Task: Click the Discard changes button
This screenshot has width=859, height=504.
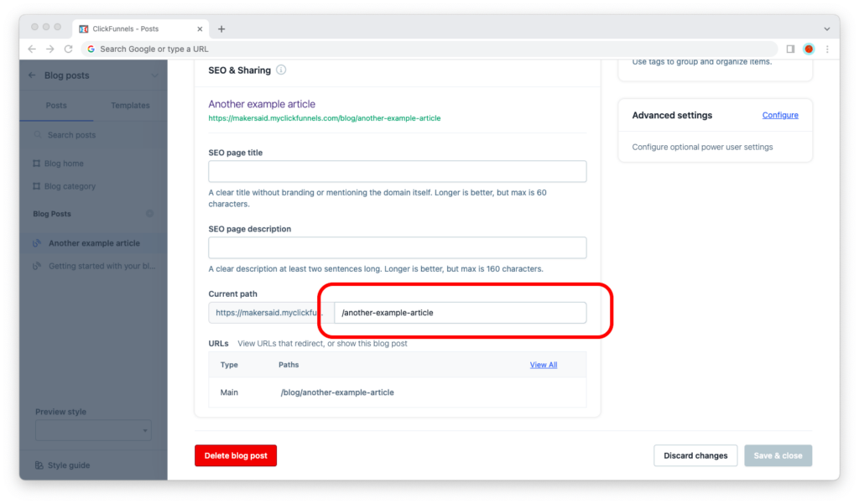Action: tap(695, 456)
